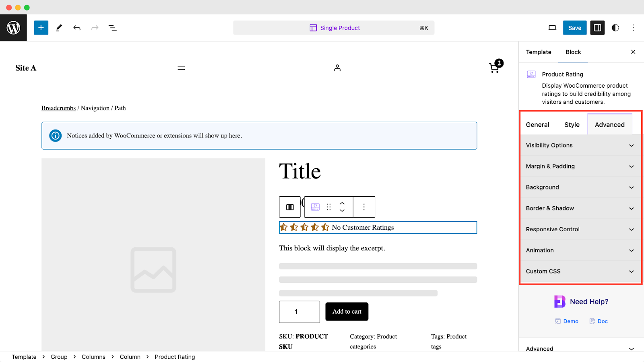Open the Style settings tab
644x362 pixels.
572,125
